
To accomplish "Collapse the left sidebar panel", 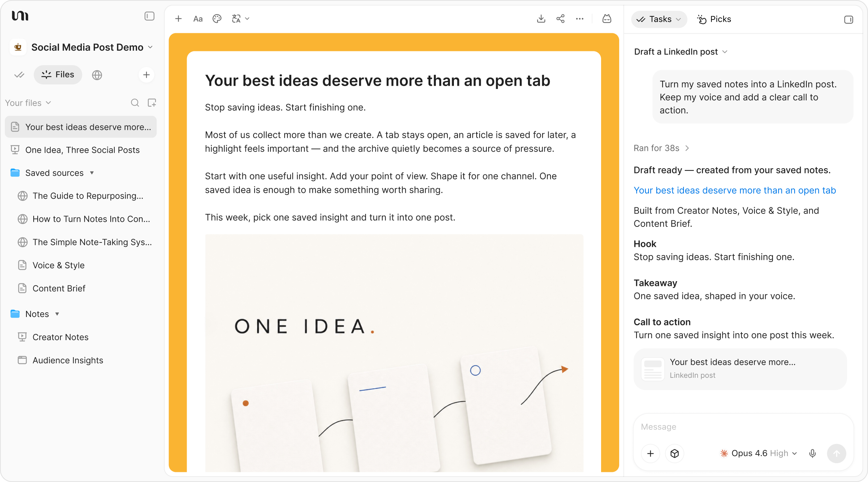I will coord(149,16).
